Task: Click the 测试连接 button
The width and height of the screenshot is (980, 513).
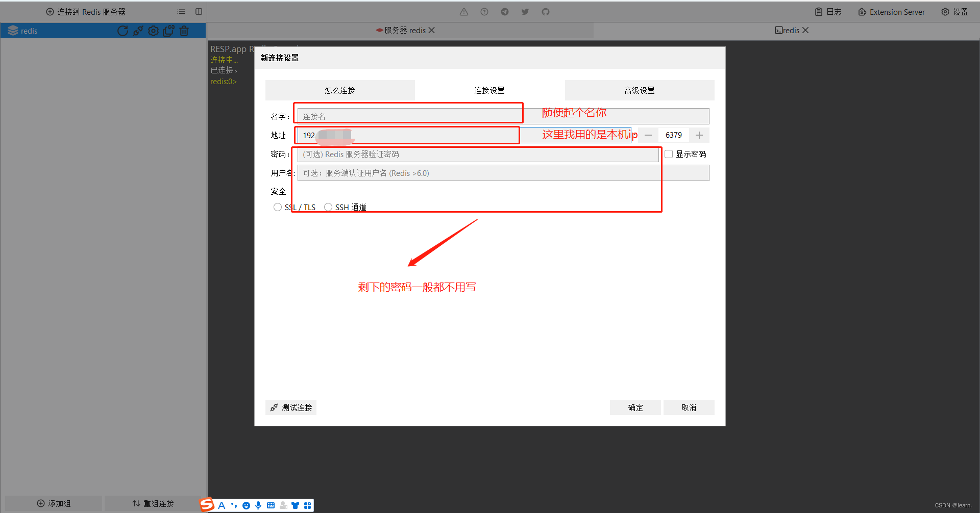Action: tap(290, 407)
